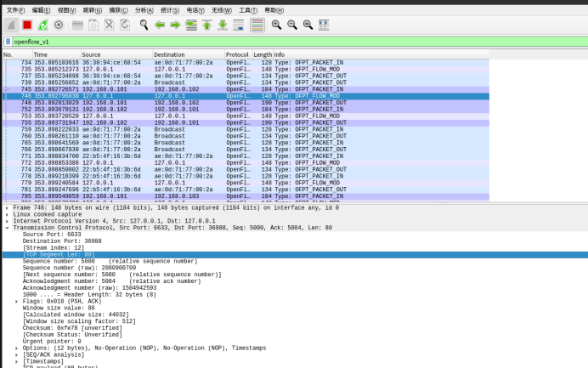
Task: Jump to last packet (down arrow)
Action: (223, 25)
